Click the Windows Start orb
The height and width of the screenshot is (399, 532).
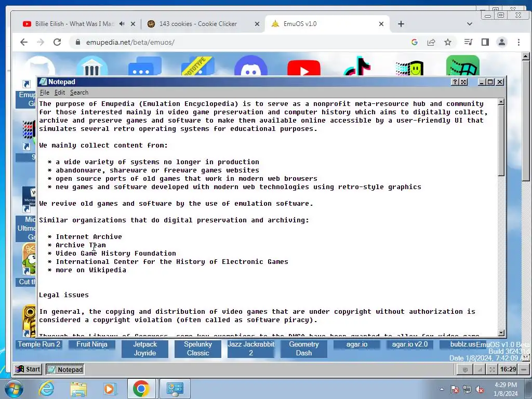pyautogui.click(x=14, y=389)
